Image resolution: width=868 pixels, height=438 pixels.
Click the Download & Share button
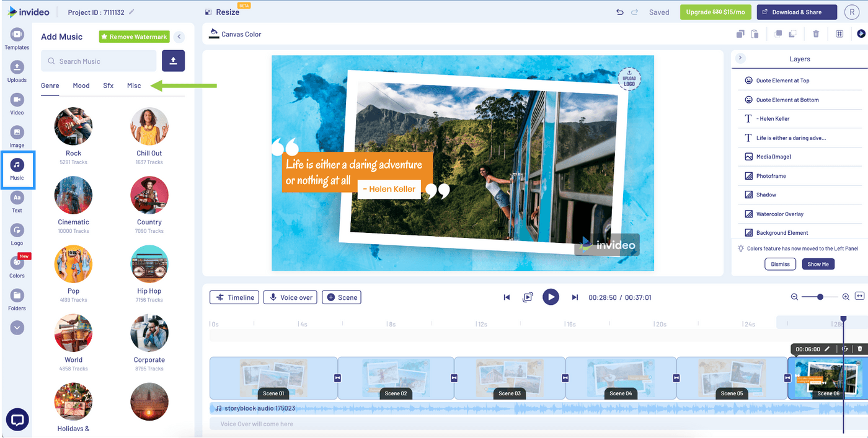[796, 12]
